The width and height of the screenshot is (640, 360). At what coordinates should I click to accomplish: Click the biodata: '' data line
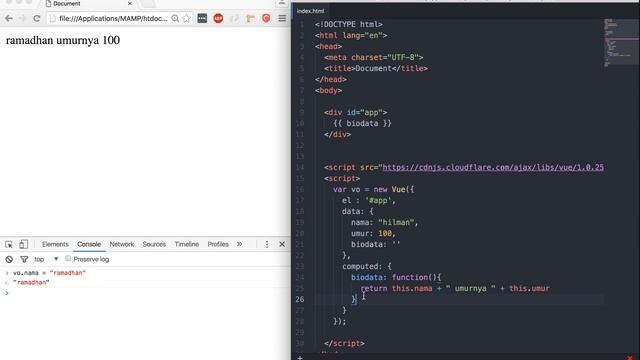[376, 244]
